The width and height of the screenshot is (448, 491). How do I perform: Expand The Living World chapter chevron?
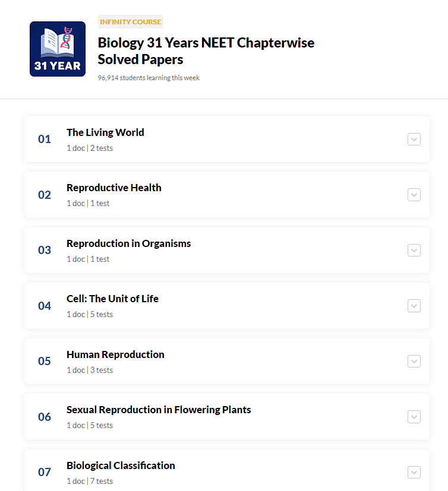414,140
